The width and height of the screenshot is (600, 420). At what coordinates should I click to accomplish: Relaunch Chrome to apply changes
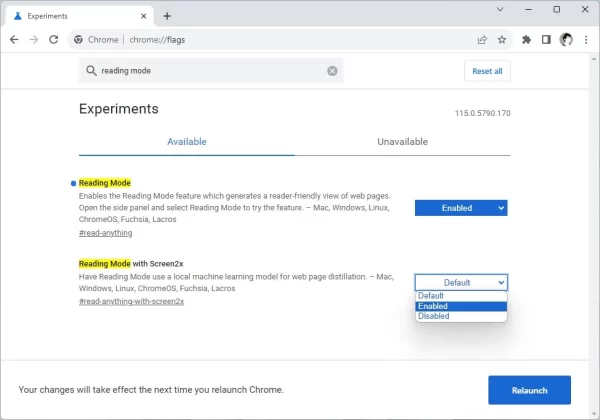click(530, 390)
